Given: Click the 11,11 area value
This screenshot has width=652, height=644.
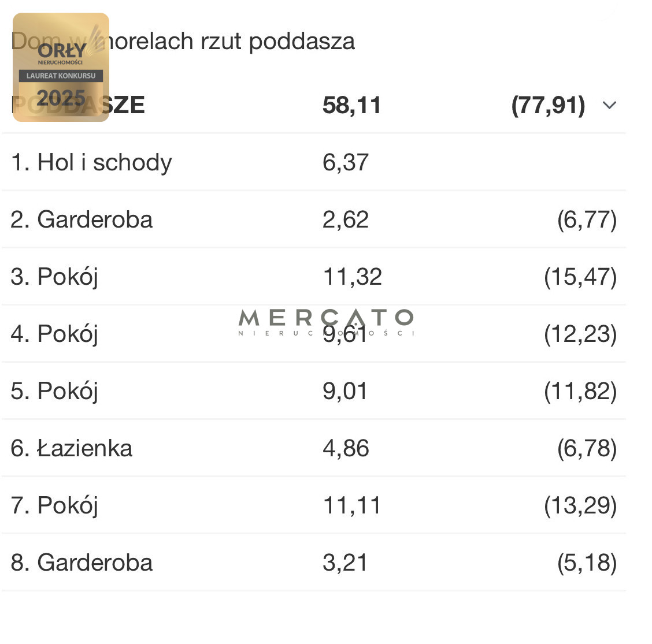Looking at the screenshot, I should 352,505.
